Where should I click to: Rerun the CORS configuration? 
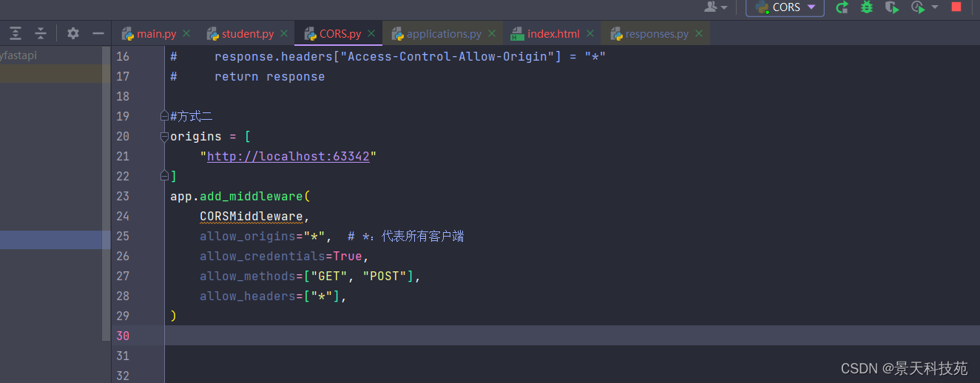[x=842, y=7]
